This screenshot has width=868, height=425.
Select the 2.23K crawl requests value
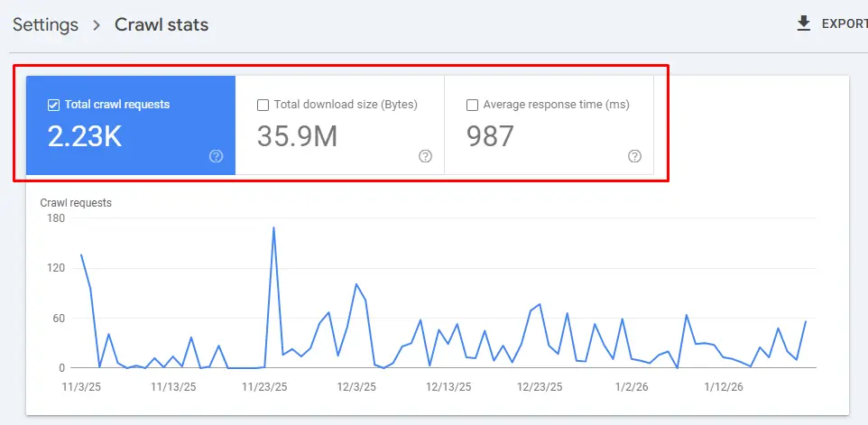pos(85,136)
